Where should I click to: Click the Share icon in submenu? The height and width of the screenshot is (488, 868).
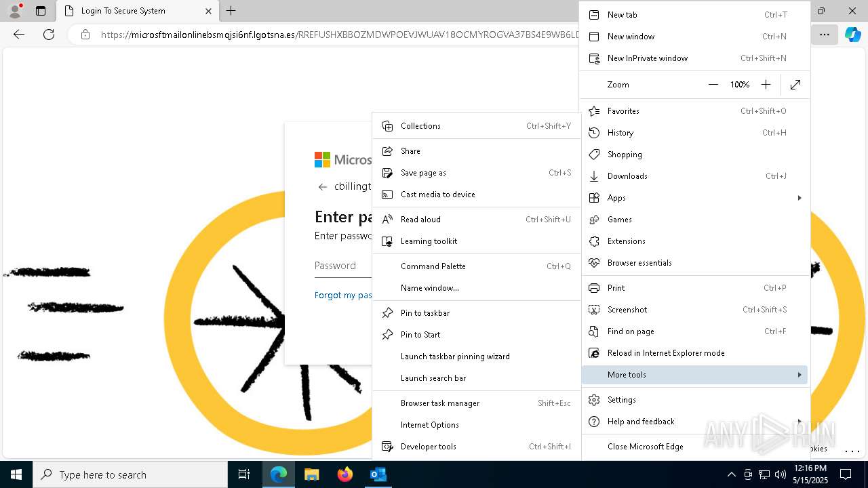click(x=387, y=151)
